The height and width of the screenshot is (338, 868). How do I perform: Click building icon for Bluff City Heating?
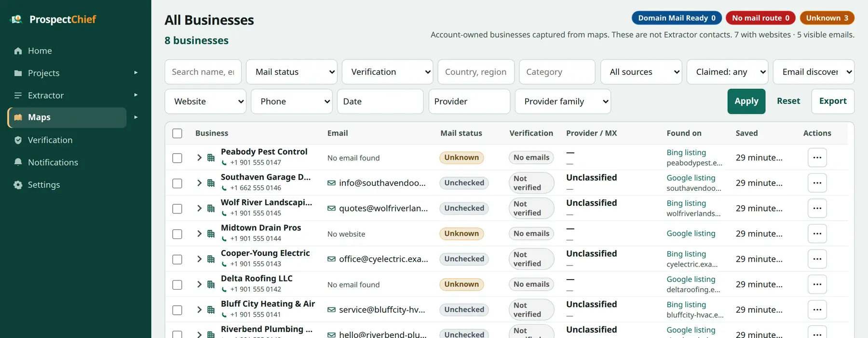pyautogui.click(x=211, y=310)
